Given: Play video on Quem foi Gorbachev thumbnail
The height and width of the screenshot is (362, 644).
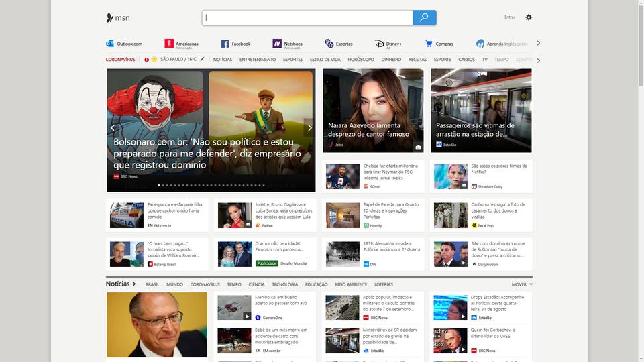Looking at the screenshot, I should [463, 349].
